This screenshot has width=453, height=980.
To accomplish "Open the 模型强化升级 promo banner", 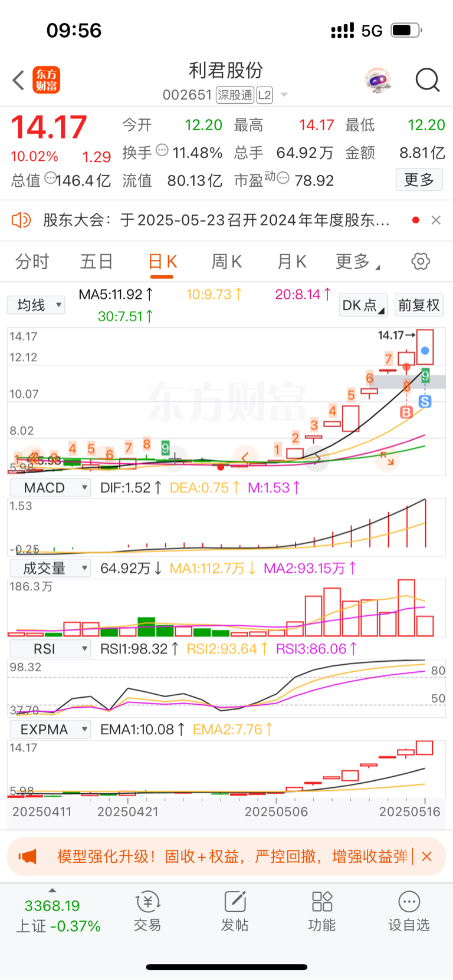I will (x=226, y=856).
